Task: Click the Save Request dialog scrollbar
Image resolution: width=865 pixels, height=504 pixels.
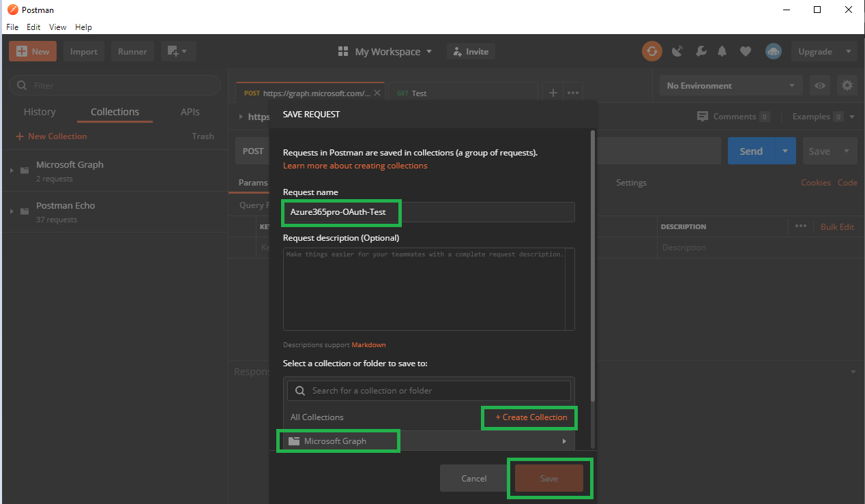Action: (592, 266)
